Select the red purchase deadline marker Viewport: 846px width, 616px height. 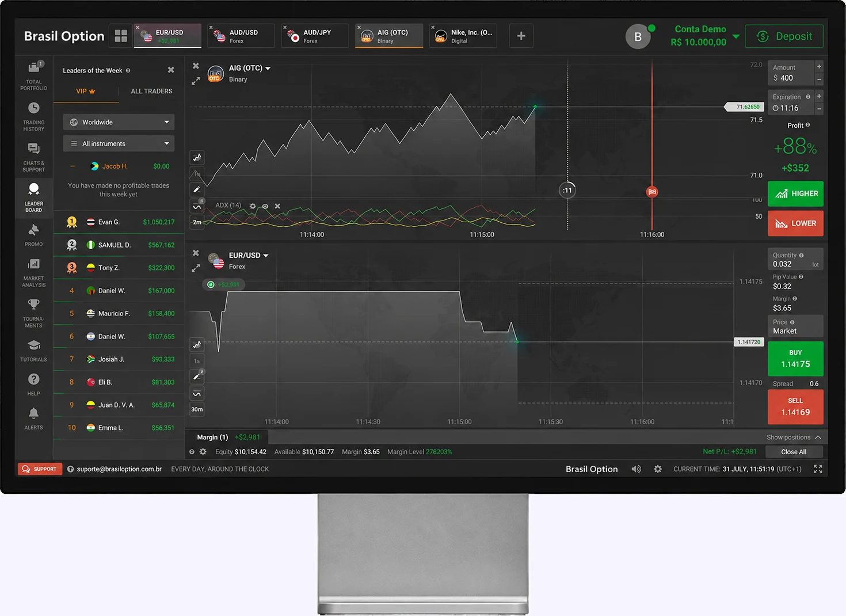tap(652, 192)
